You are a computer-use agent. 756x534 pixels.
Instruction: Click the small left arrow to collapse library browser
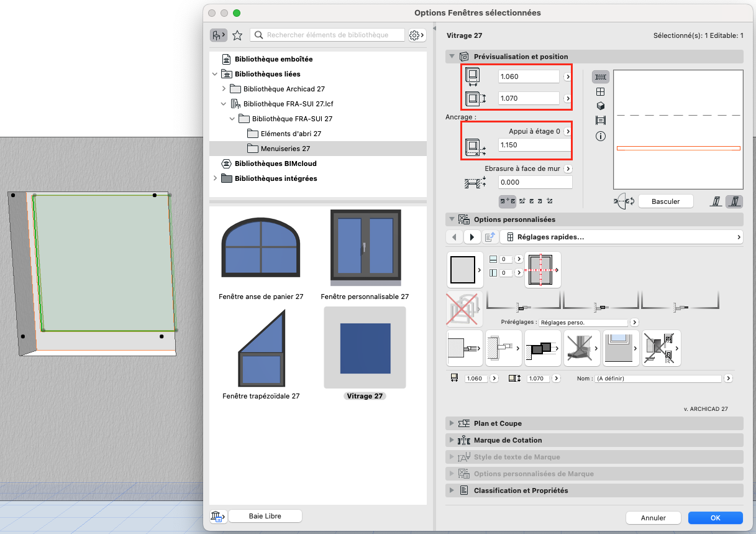[434, 28]
